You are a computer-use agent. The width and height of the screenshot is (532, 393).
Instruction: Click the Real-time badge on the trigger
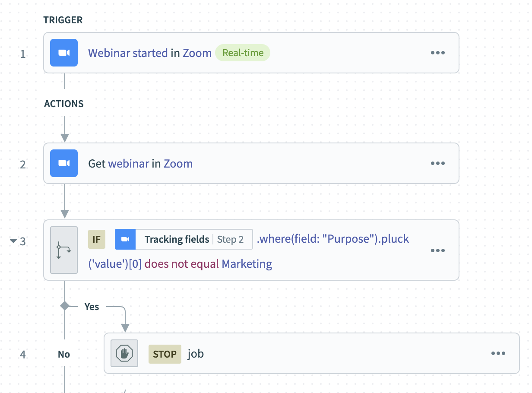point(243,52)
